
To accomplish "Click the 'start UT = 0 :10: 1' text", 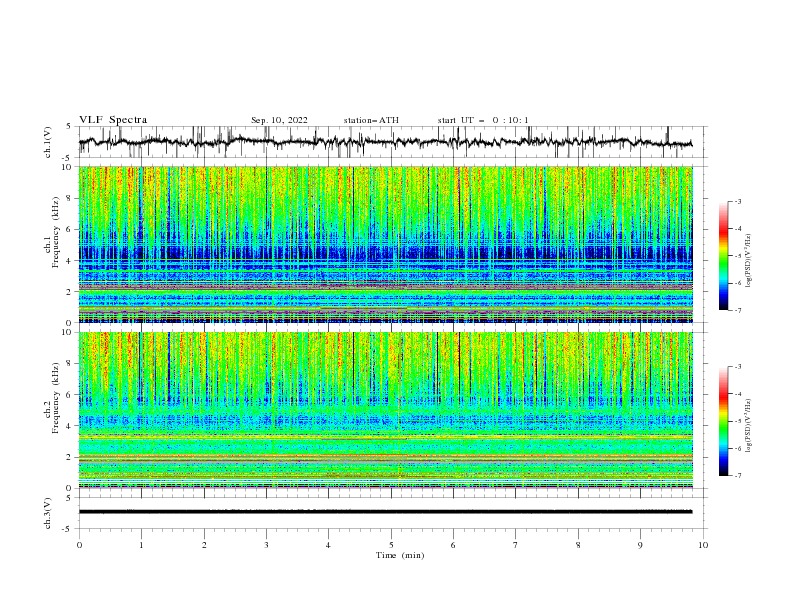I will [x=483, y=120].
